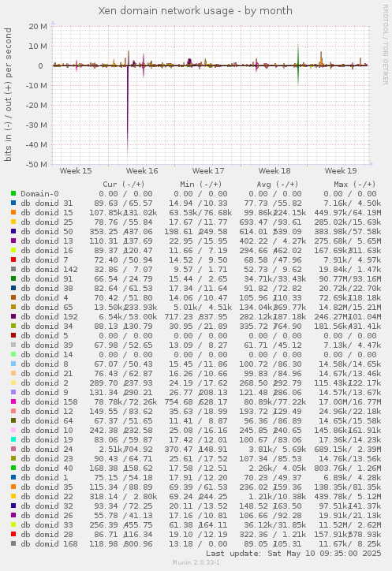Click the 20 M y-axis label
The height and width of the screenshot is (571, 392).
38,27
